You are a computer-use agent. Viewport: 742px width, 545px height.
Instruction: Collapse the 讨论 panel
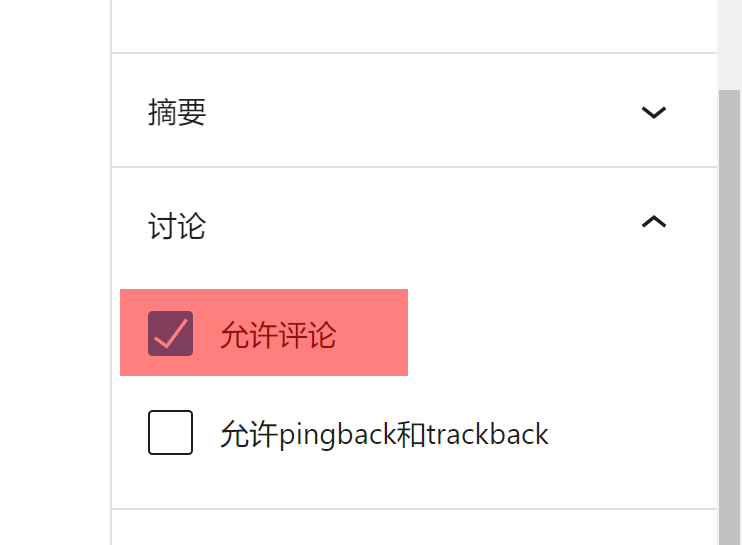(653, 222)
